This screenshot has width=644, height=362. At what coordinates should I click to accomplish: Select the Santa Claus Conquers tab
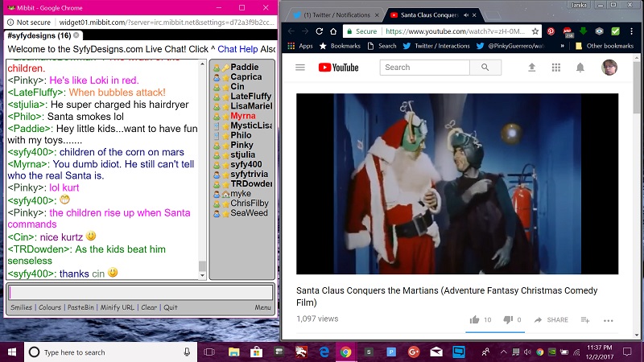pos(429,15)
